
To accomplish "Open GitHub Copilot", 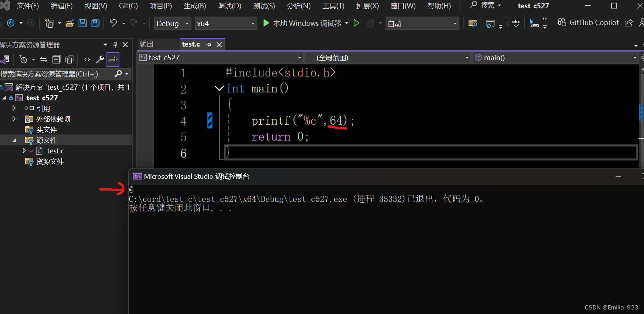I will tap(588, 23).
